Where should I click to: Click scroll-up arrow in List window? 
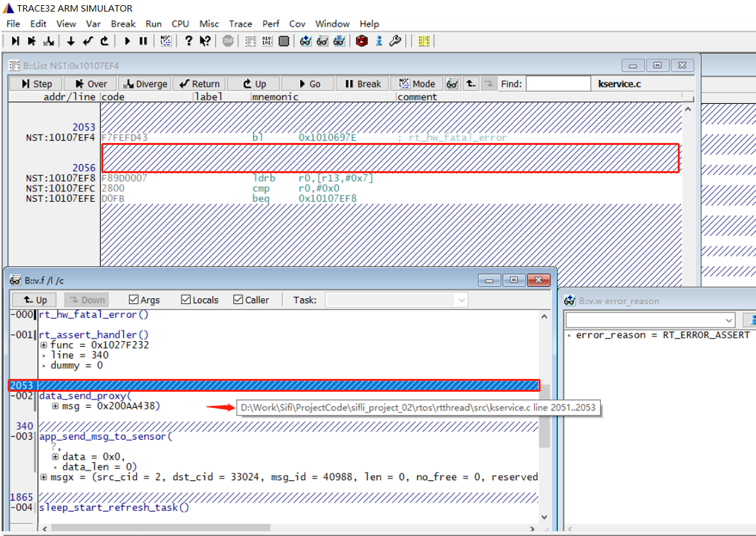[688, 110]
